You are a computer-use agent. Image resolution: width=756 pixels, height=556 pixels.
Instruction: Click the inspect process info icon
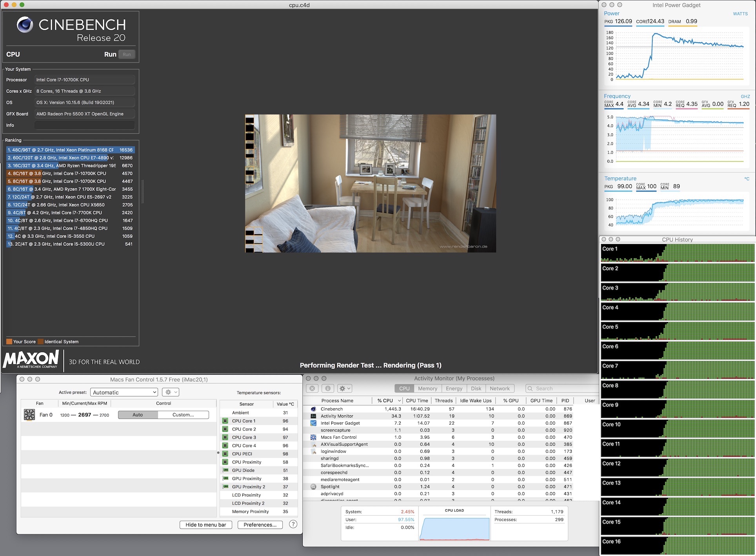(328, 388)
